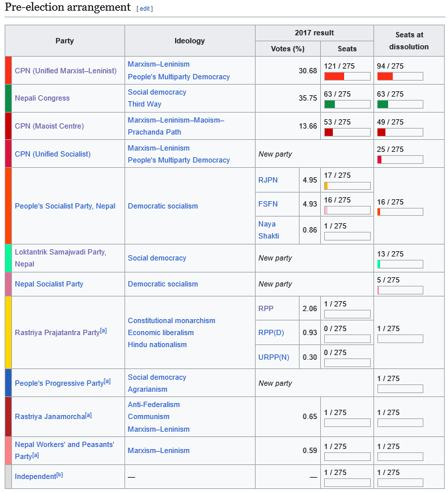Follow footnote [a] after People's Progressive Party

(x=107, y=381)
